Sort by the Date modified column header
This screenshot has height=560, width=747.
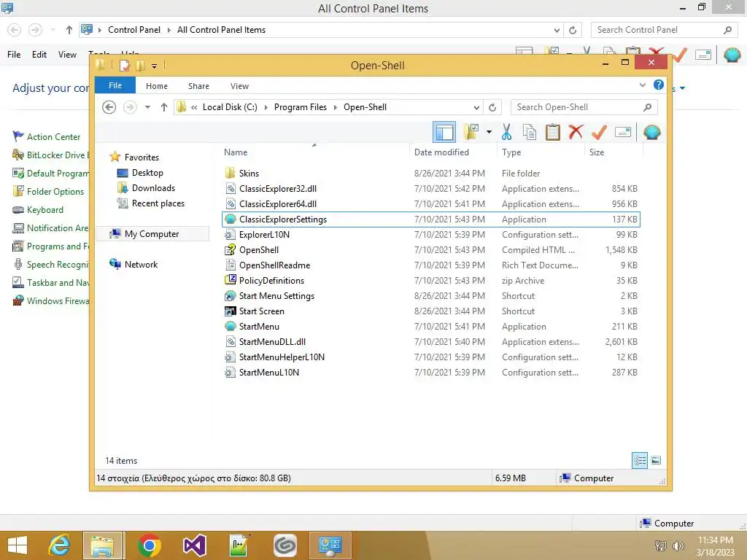(x=452, y=152)
